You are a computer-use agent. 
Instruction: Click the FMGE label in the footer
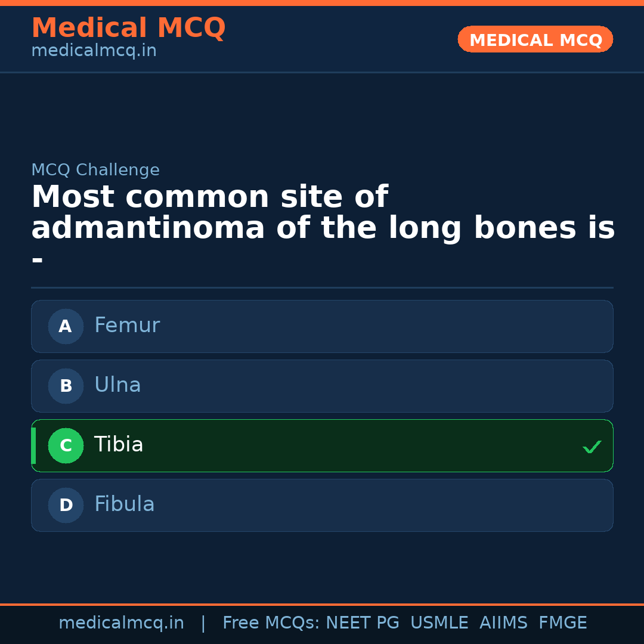click(562, 623)
